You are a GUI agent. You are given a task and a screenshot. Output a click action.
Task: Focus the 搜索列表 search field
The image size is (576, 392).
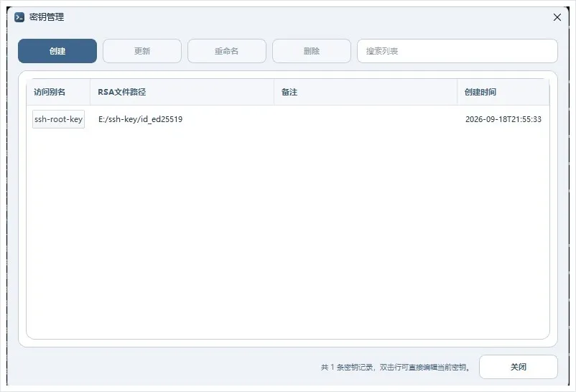(x=457, y=51)
